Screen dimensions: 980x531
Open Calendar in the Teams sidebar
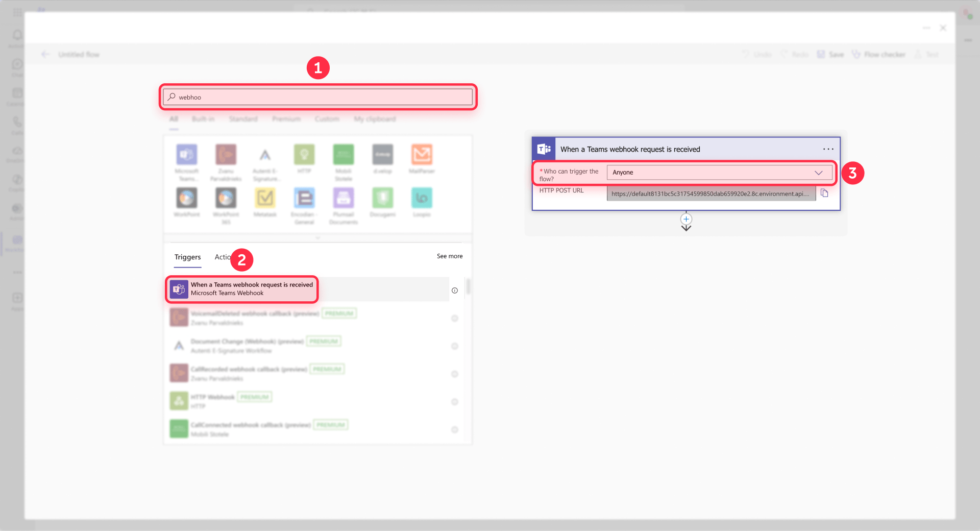[x=17, y=96]
